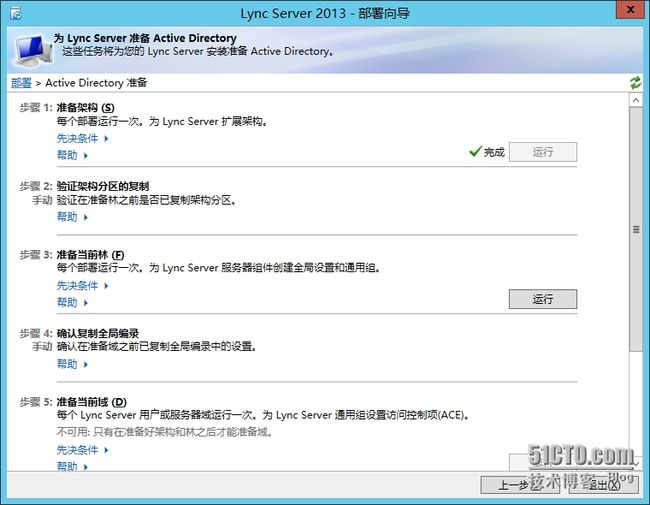Click header title 为 Lync Server 准备 Active Directory

point(145,38)
